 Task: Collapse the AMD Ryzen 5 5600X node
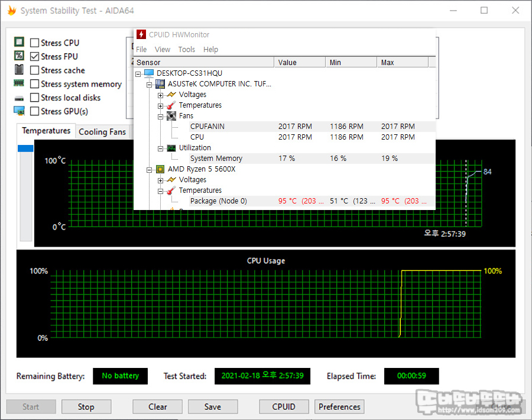click(x=149, y=170)
